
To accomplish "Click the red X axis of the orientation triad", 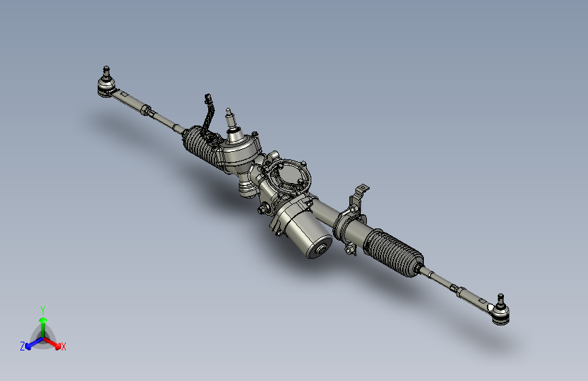I will [52, 342].
